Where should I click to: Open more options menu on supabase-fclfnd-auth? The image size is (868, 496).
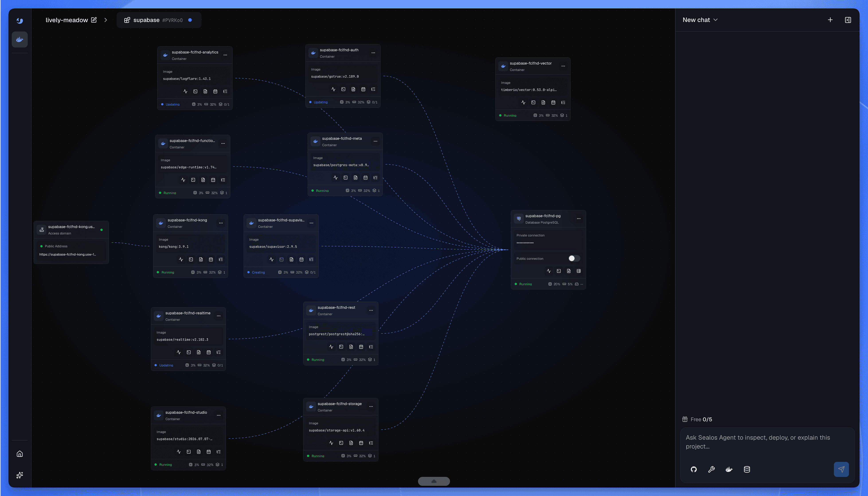point(373,53)
